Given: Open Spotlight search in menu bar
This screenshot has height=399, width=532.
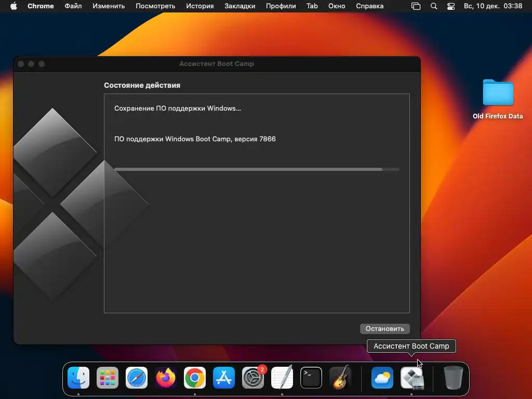Looking at the screenshot, I should tap(434, 6).
